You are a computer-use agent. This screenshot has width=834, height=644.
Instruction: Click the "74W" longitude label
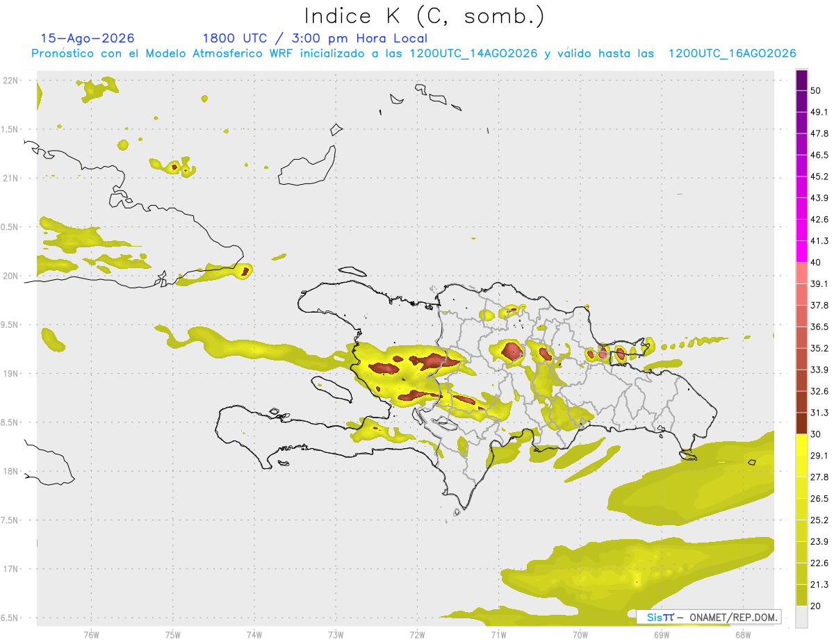coord(254,634)
